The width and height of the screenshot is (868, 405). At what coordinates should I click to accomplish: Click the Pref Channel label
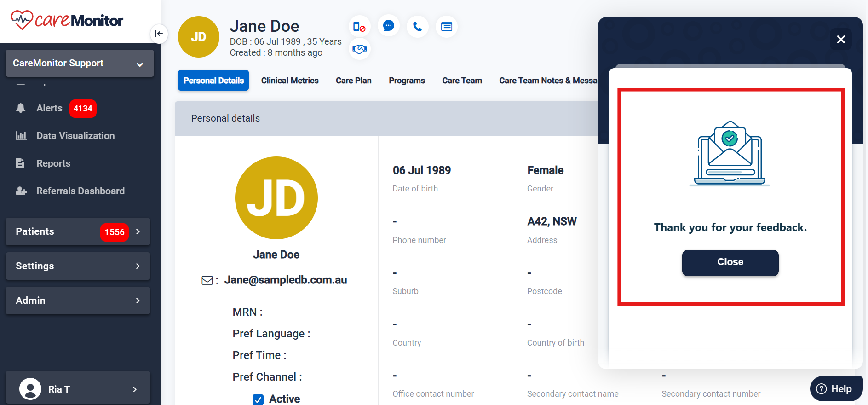pyautogui.click(x=267, y=377)
